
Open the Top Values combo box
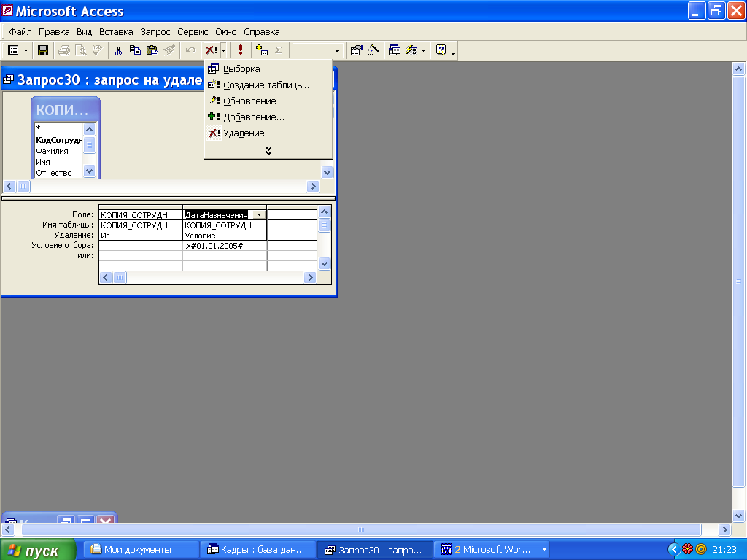pyautogui.click(x=337, y=50)
